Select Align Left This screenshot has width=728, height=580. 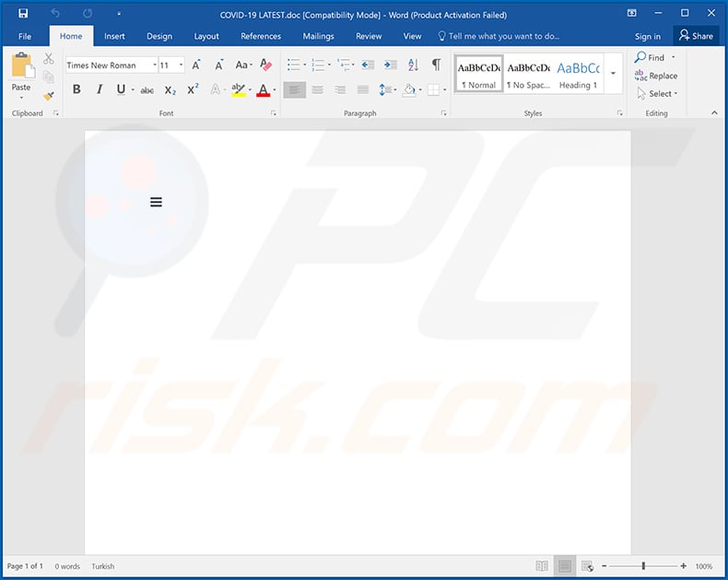[294, 89]
